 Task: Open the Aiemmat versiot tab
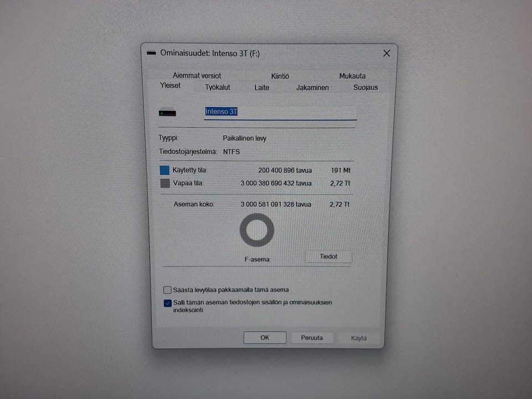point(197,75)
